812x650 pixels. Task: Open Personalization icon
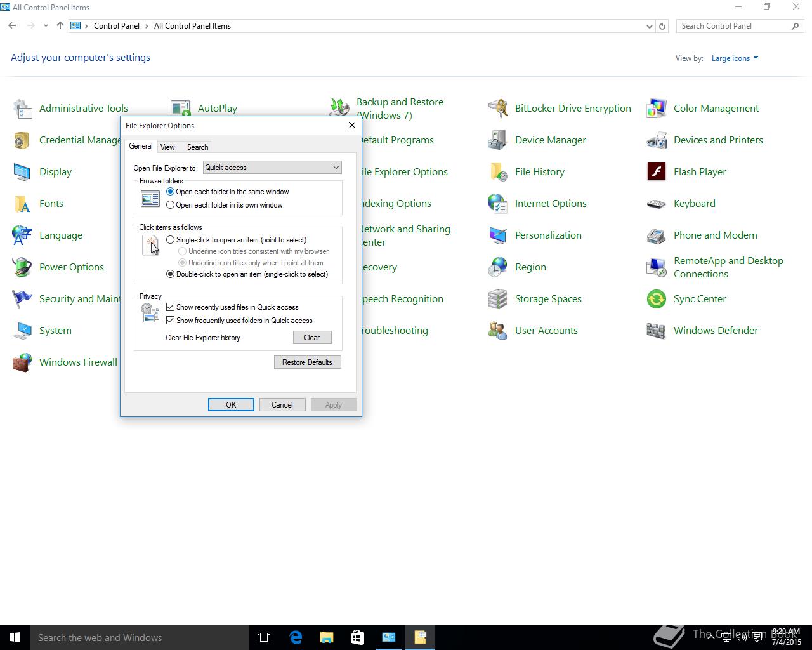[498, 235]
